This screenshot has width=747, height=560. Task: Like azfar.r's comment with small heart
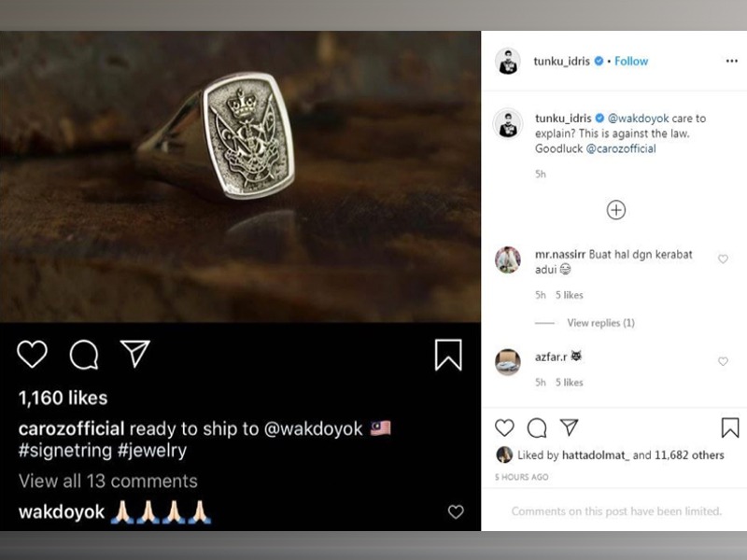723,361
